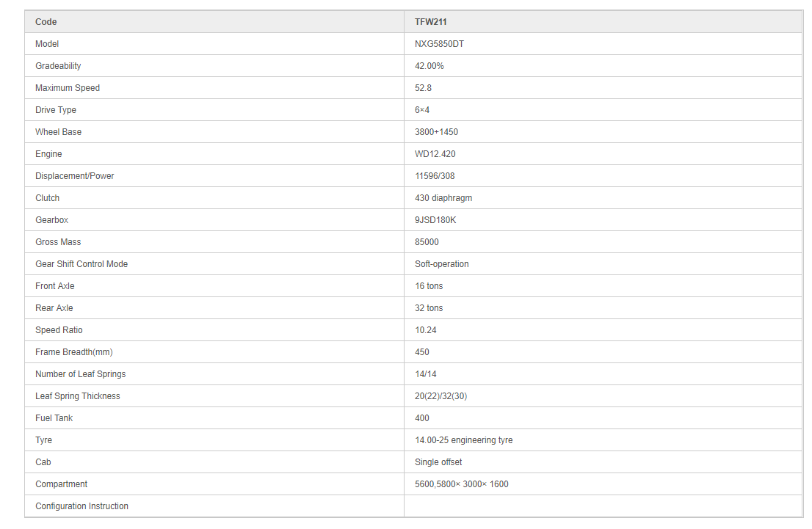Click the Wheel Base value 3800+1450
The width and height of the screenshot is (812, 529).
tap(436, 132)
